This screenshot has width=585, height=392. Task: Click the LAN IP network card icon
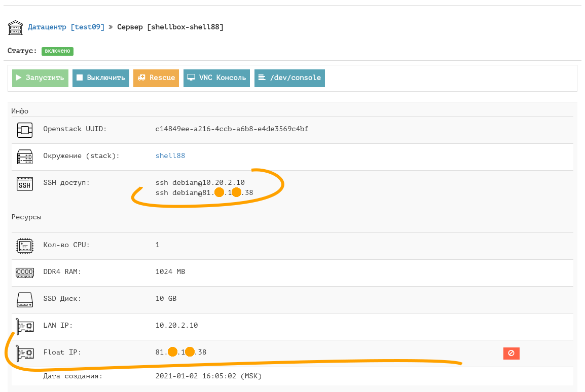[25, 326]
